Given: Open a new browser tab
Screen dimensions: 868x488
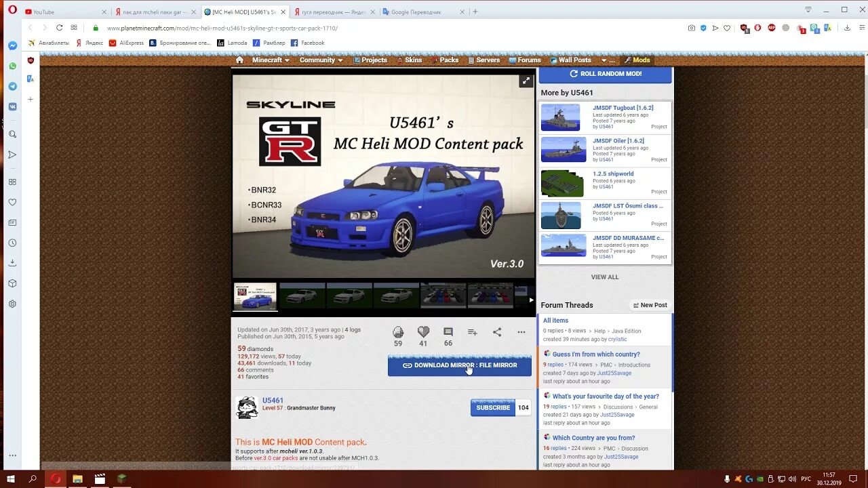Looking at the screenshot, I should point(475,12).
